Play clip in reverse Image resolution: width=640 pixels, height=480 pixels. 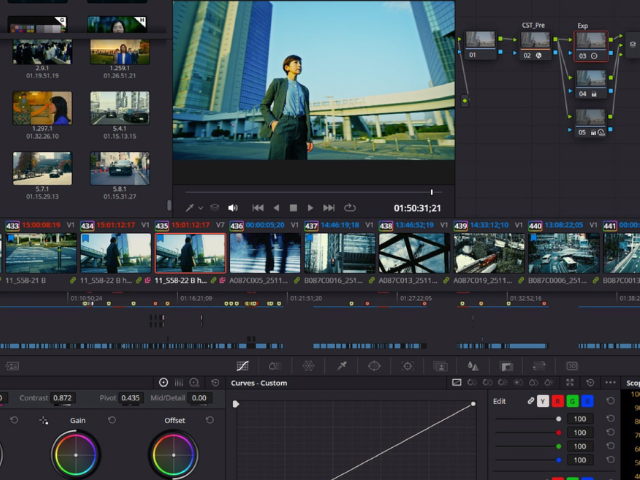coord(276,208)
